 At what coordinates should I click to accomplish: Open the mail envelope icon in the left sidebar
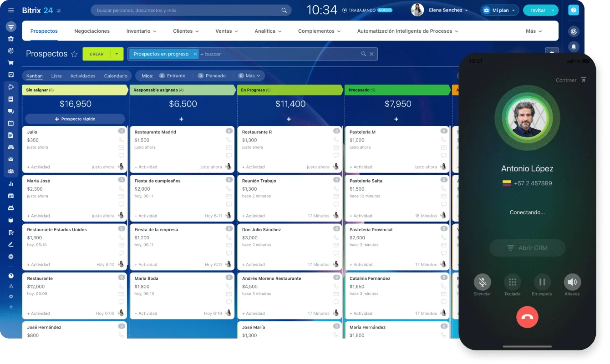coord(10,160)
